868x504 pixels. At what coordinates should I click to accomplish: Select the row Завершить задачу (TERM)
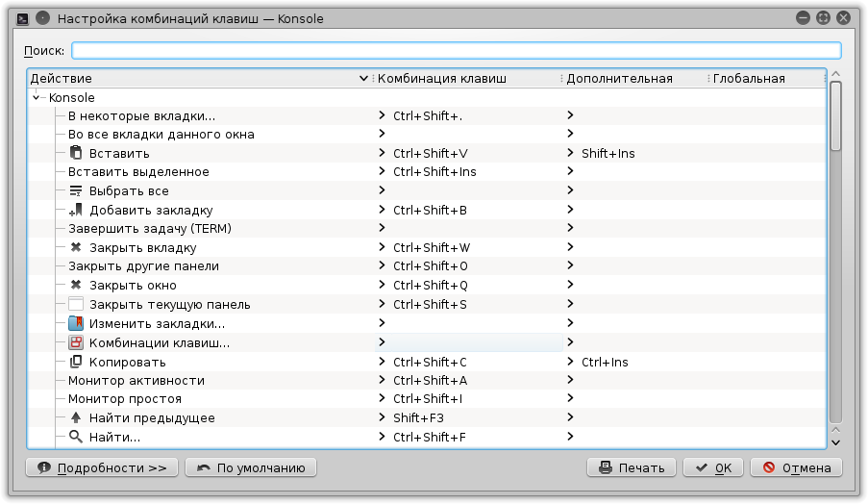coord(427,228)
